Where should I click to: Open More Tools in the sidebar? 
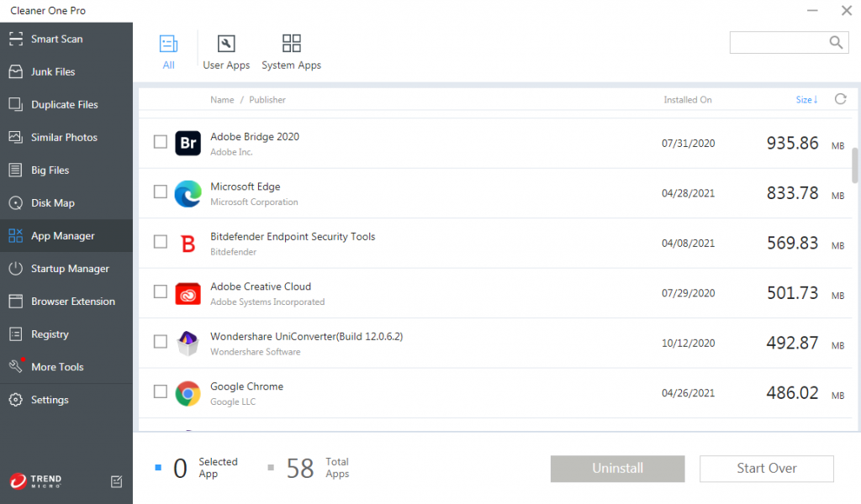66,367
